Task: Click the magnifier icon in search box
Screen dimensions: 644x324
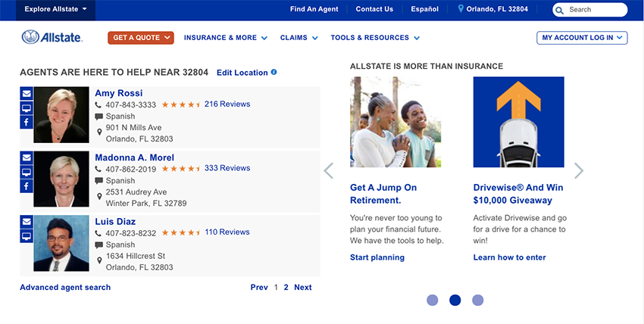Action: 559,10
